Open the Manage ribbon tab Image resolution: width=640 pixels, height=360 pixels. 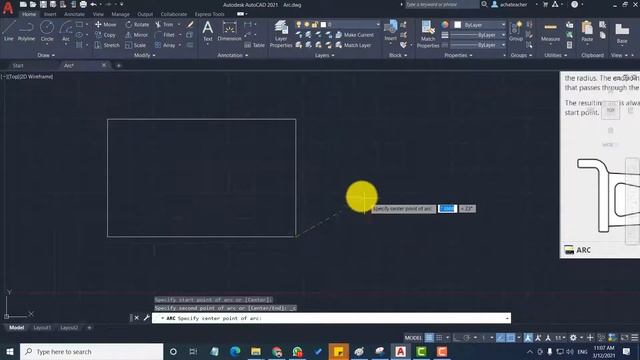(x=120, y=14)
